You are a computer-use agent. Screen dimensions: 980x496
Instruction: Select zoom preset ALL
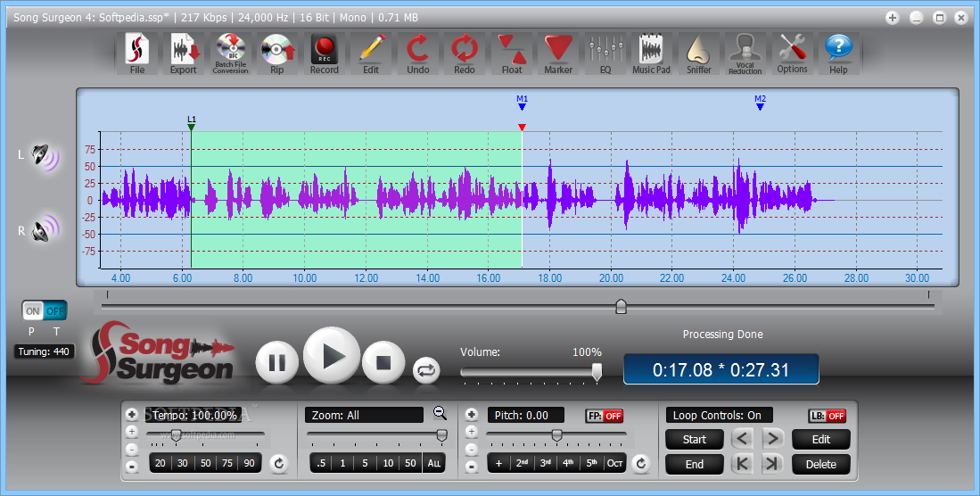pos(433,464)
